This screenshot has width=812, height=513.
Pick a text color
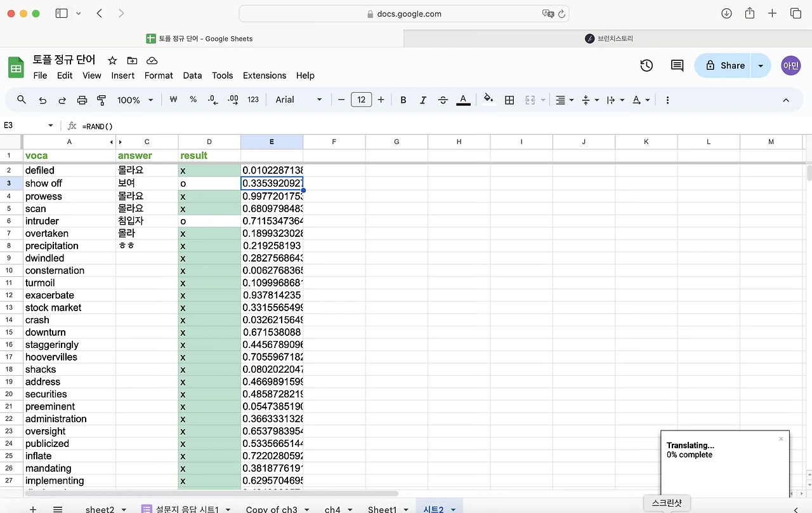click(463, 100)
